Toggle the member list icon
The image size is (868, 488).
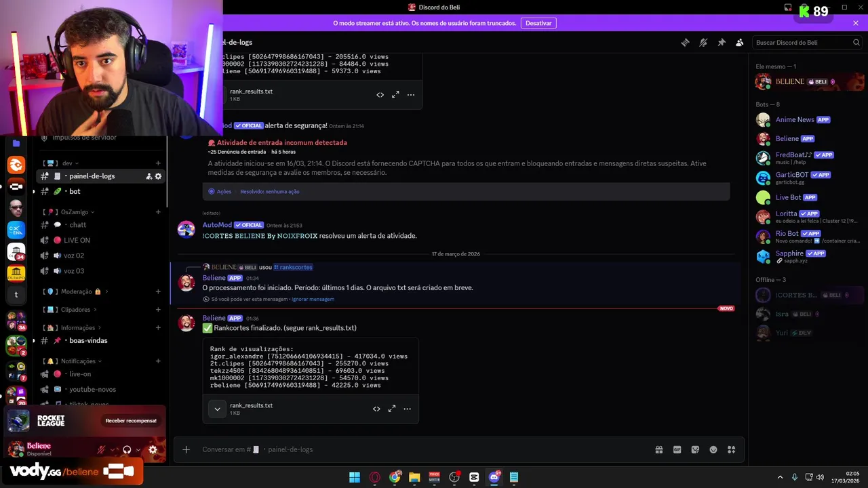click(x=740, y=42)
